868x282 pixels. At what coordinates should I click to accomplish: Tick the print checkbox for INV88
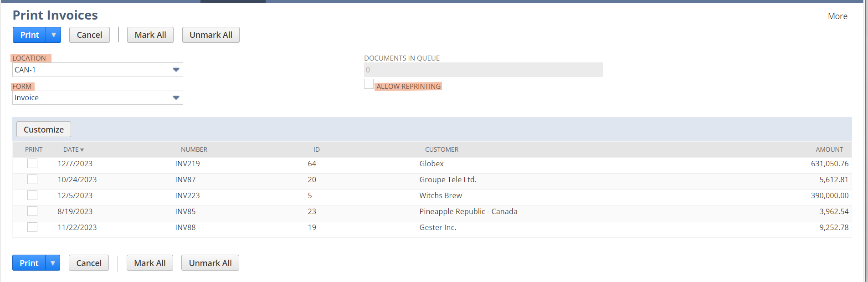pyautogui.click(x=32, y=227)
